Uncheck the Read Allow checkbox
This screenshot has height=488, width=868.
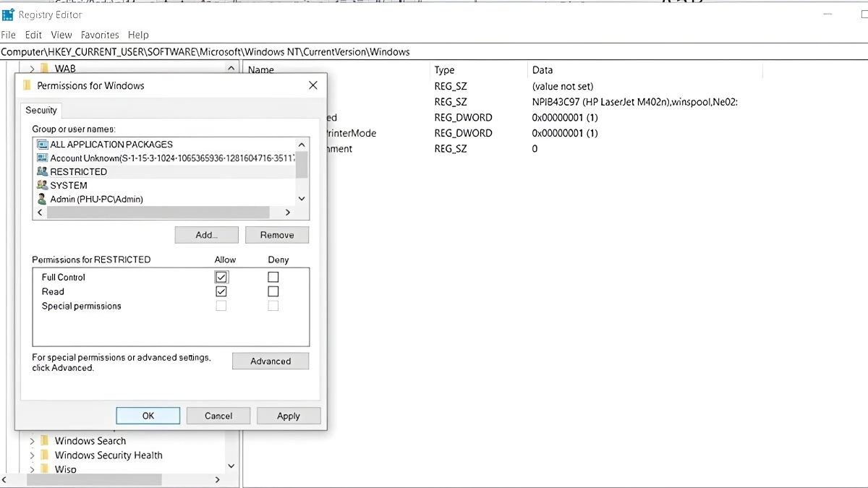221,291
